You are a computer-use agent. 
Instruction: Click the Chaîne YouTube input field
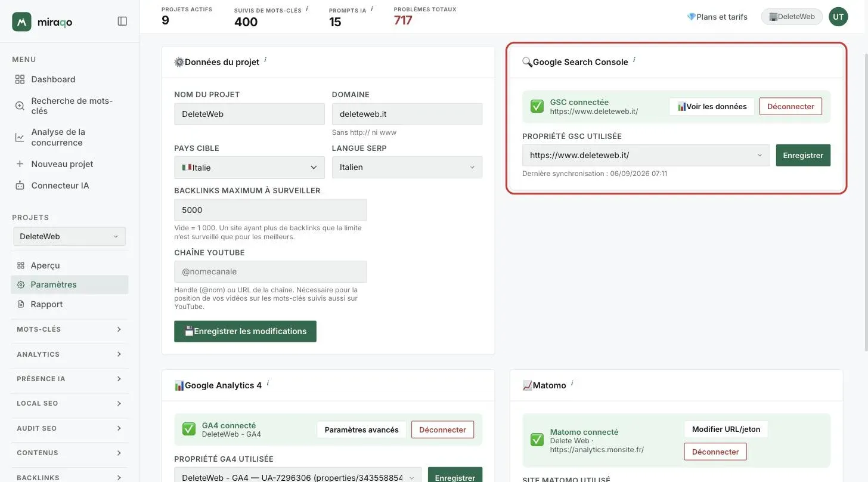[x=271, y=271]
